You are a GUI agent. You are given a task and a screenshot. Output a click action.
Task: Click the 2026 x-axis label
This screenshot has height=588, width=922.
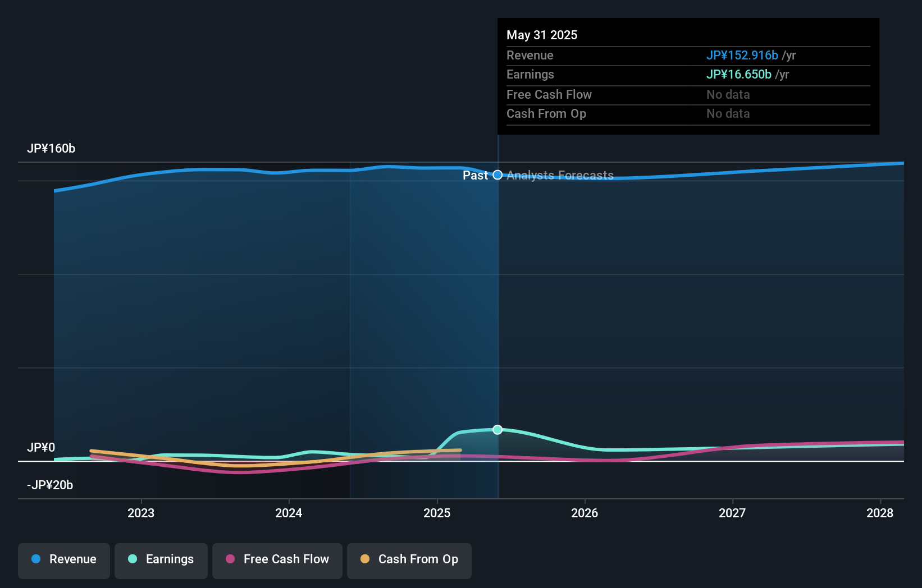tap(585, 513)
